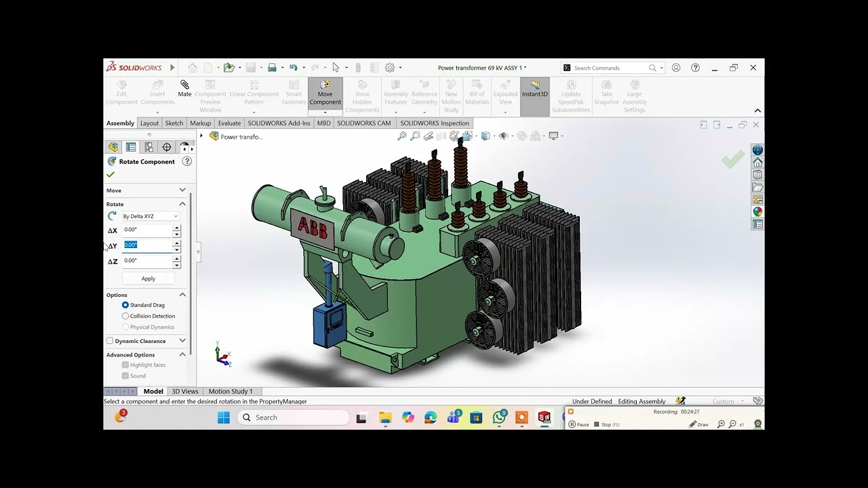Click the Display Style cube icon
Image resolution: width=868 pixels, height=488 pixels.
point(486,136)
